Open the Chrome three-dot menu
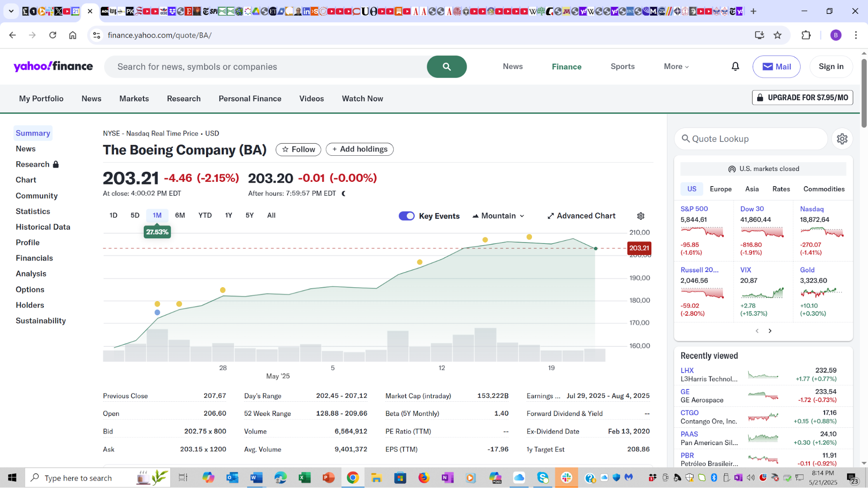 click(855, 35)
